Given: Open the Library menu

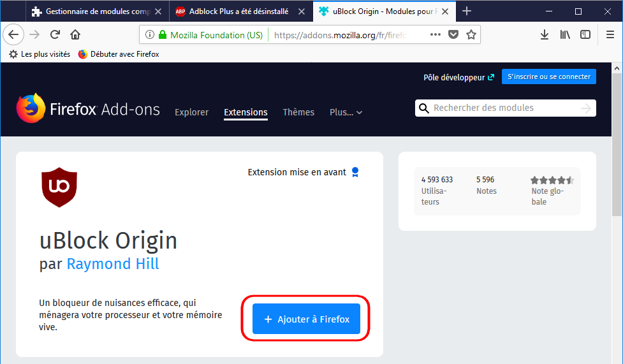Looking at the screenshot, I should pyautogui.click(x=565, y=34).
